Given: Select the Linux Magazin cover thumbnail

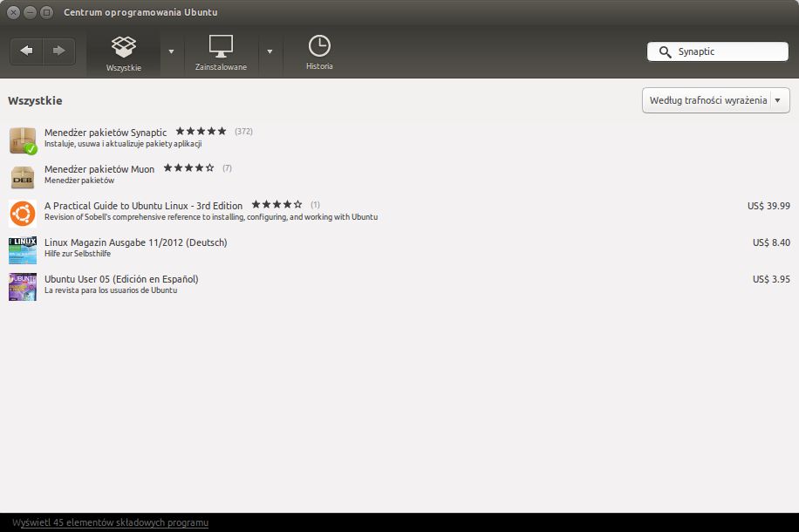Looking at the screenshot, I should coord(23,250).
